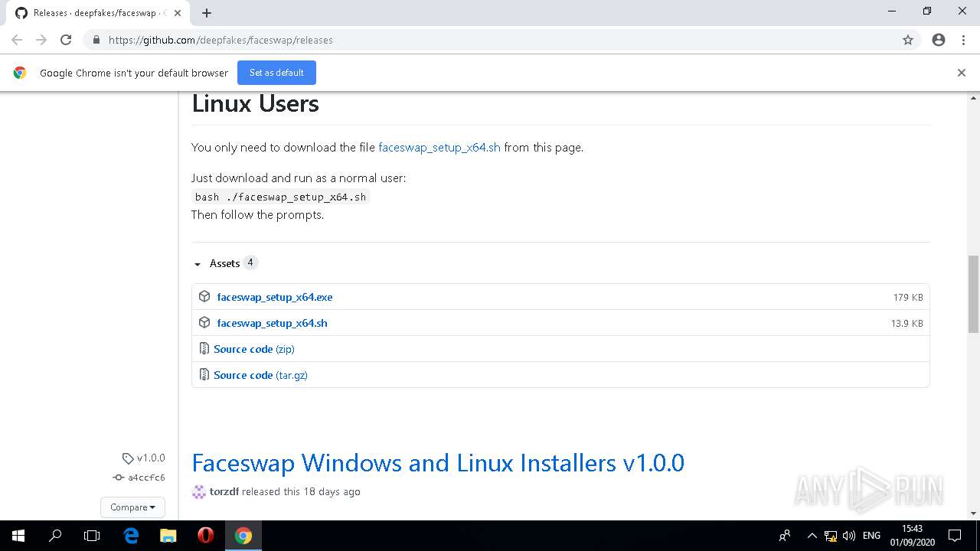Click the Assets count badge 4

click(250, 262)
